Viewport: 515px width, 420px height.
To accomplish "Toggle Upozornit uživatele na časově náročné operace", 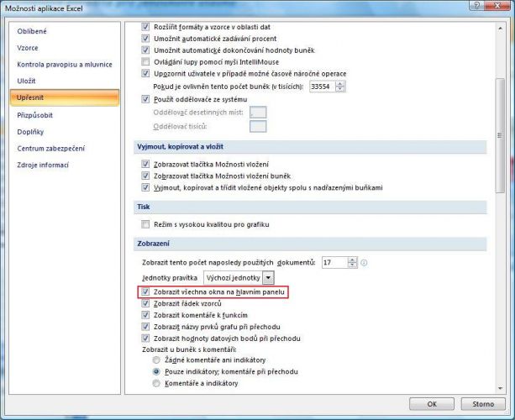I will click(x=145, y=74).
